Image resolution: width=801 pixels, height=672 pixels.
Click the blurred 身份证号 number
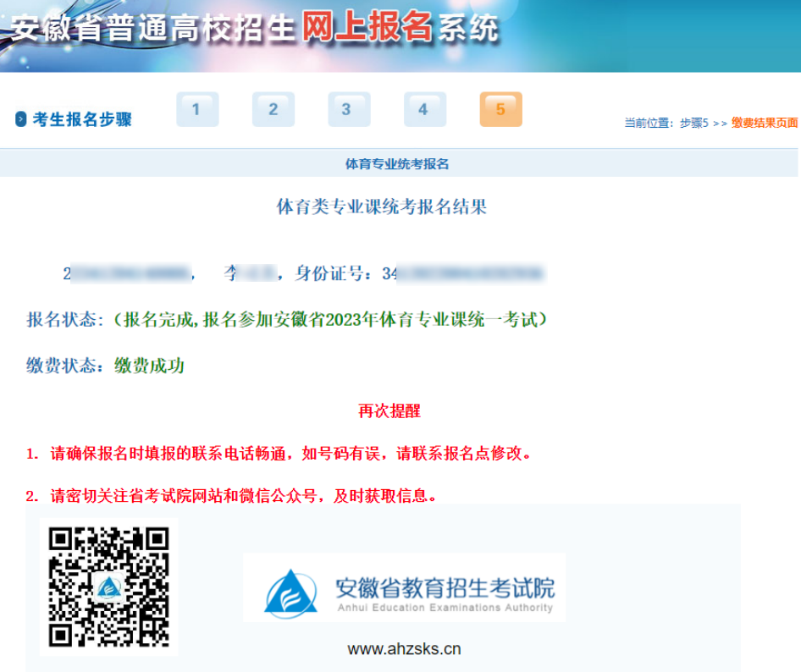[464, 273]
